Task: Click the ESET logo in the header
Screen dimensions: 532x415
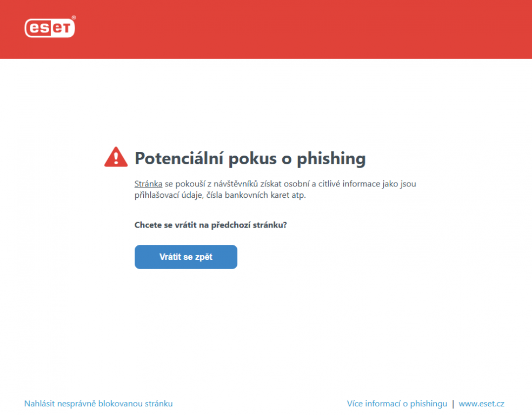Action: click(50, 28)
